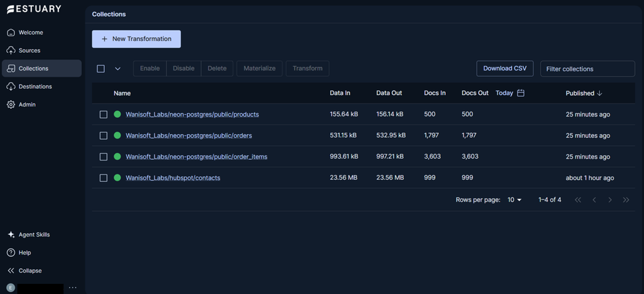Click the 3,603 Docs In cell
This screenshot has width=644, height=294.
pyautogui.click(x=432, y=157)
